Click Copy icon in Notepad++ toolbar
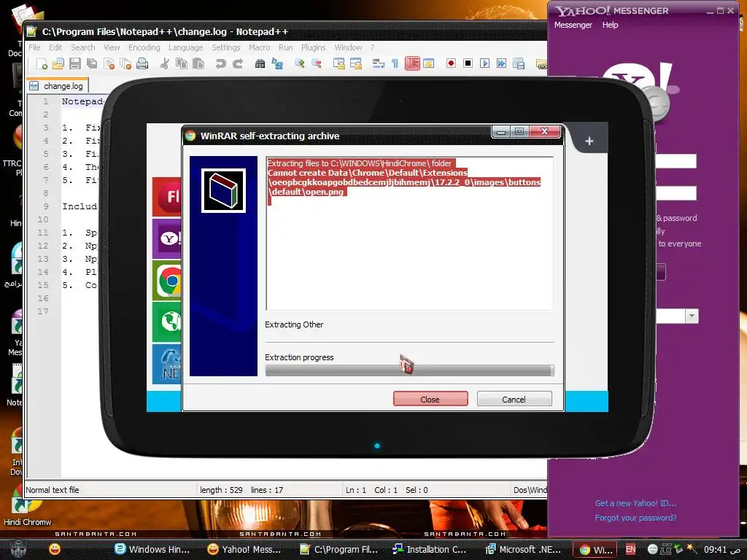 182,63
